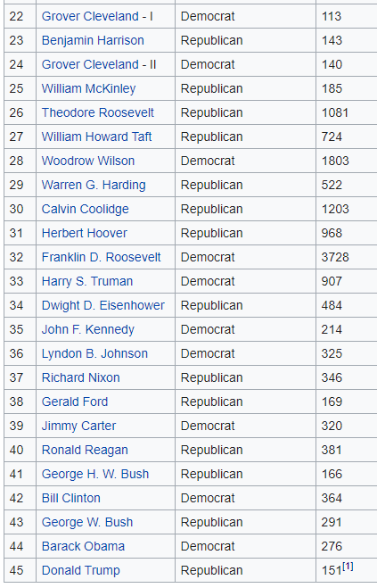This screenshot has height=588, width=377.
Task: Follow the Barack Obama link
Action: (83, 546)
